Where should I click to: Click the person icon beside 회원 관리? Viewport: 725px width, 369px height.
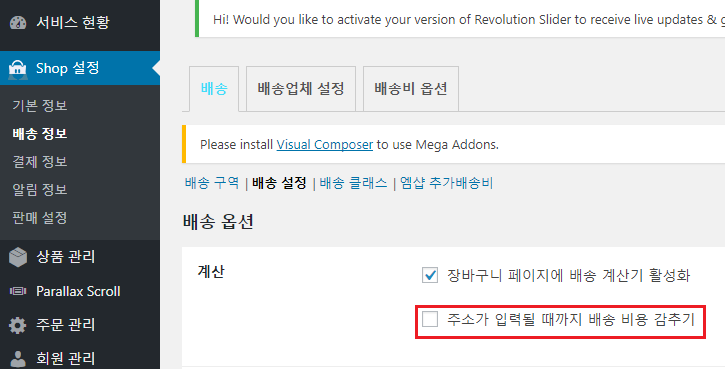point(18,359)
